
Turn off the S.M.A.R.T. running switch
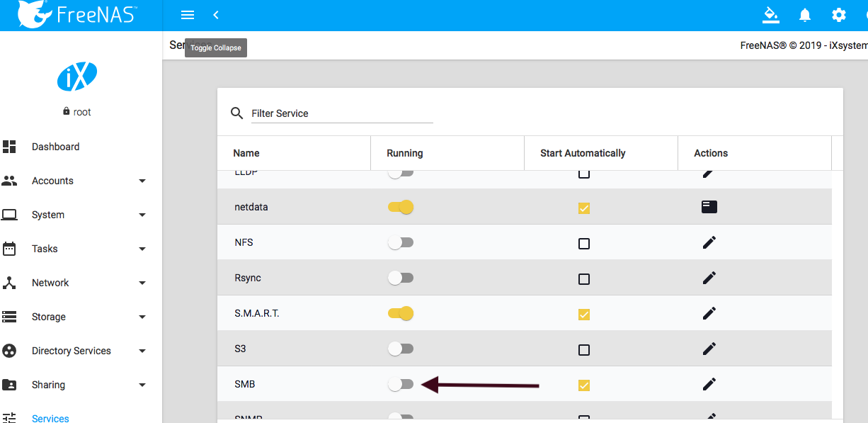point(401,313)
